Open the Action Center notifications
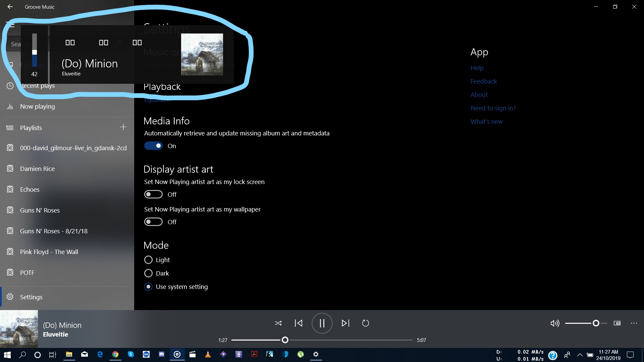This screenshot has width=644, height=362. pyautogui.click(x=630, y=355)
